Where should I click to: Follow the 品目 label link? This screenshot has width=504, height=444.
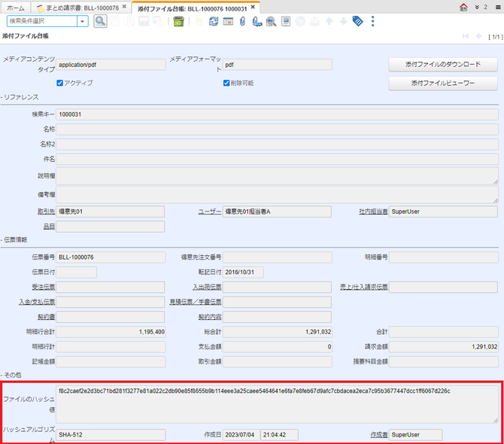coord(49,227)
